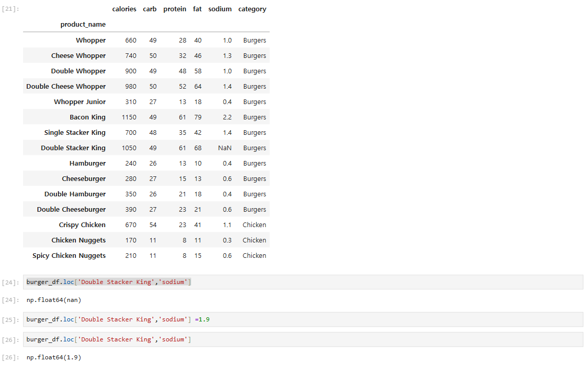Viewport: 588px width, 365px height.
Task: Click the 1050 calories value
Action: tap(129, 148)
